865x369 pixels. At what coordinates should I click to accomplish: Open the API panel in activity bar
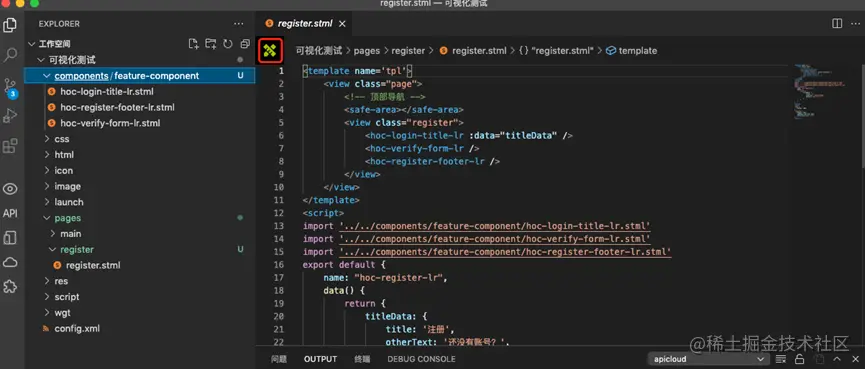tap(10, 213)
